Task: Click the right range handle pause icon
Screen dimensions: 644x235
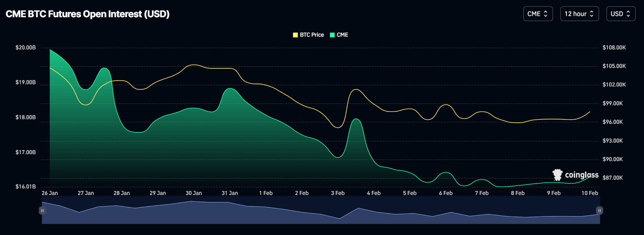Action: click(599, 210)
